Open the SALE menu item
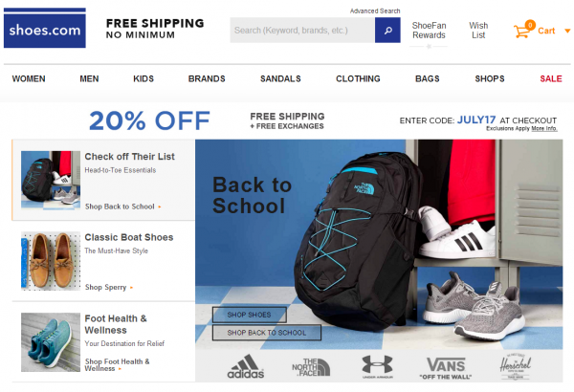The height and width of the screenshot is (392, 574). [x=551, y=78]
